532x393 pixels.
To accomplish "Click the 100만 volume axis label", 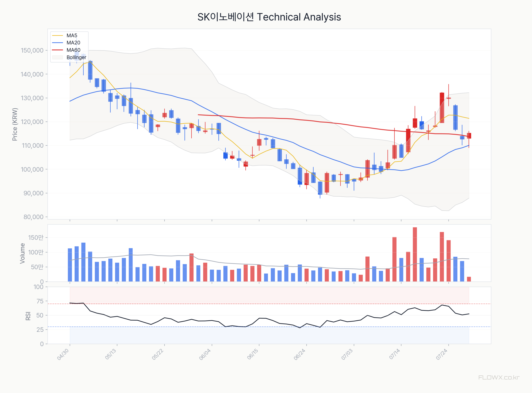I will point(36,252).
